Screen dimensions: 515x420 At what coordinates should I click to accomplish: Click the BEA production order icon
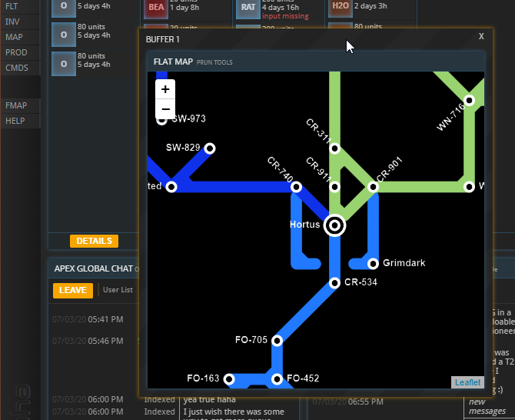[156, 8]
